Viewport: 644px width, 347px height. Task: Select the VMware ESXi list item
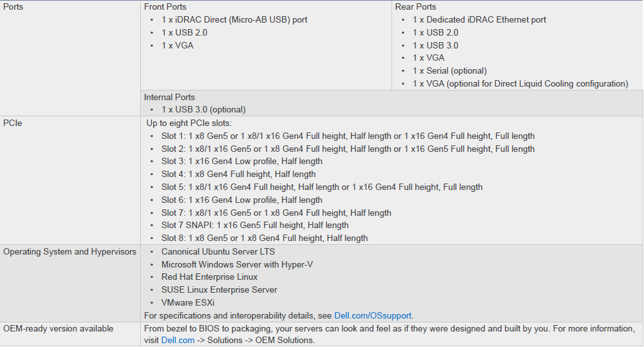click(x=188, y=302)
